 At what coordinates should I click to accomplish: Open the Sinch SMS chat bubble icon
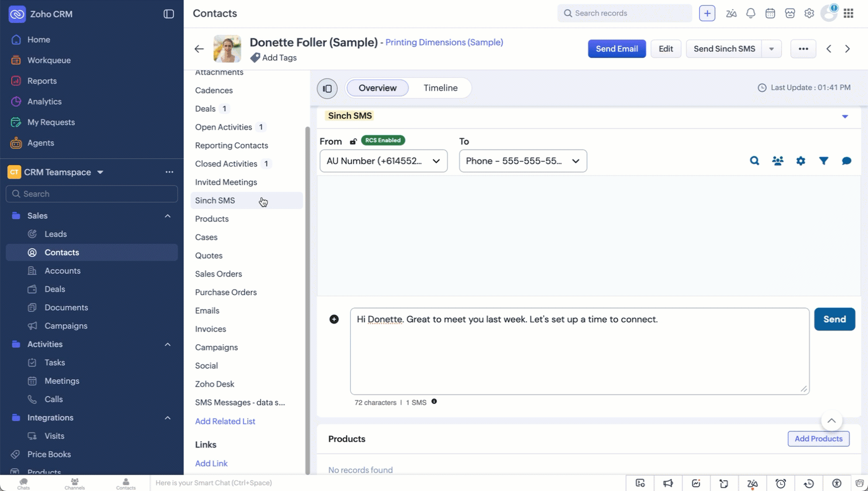847,161
